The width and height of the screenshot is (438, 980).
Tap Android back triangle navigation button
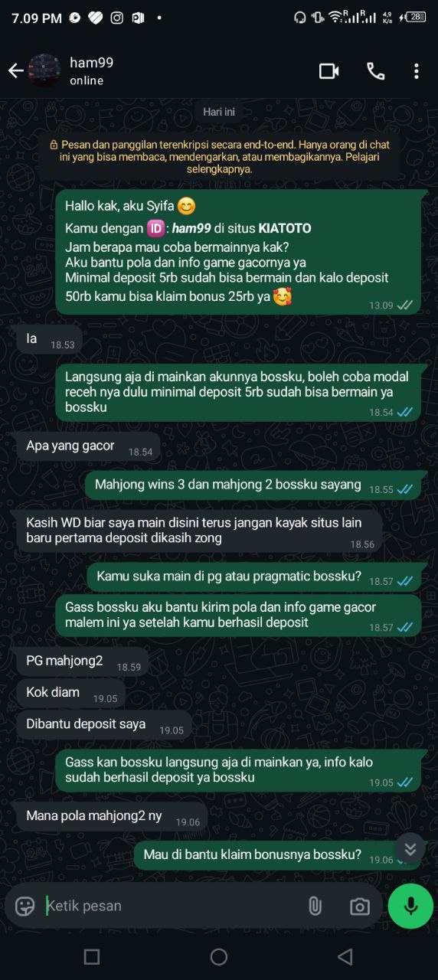pyautogui.click(x=345, y=956)
